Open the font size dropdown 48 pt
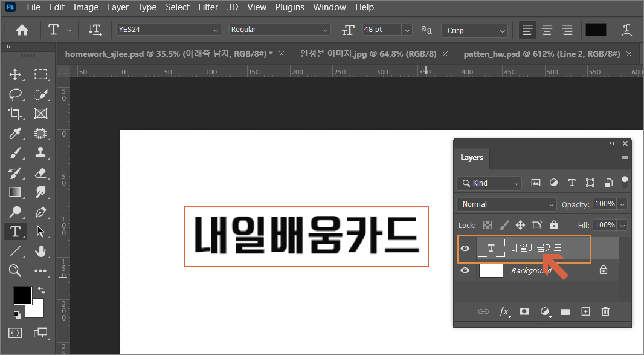The image size is (644, 355). pos(407,30)
